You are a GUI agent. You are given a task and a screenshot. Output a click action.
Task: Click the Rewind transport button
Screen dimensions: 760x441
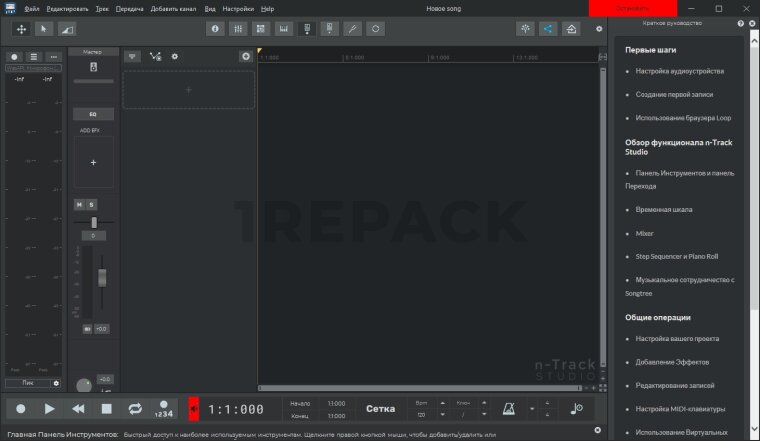pos(78,409)
